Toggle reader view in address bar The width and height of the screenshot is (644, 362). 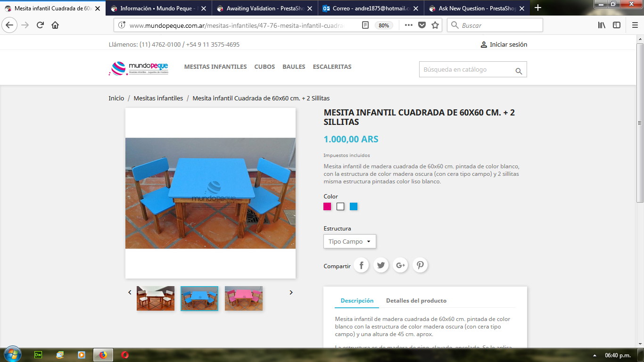pos(365,25)
